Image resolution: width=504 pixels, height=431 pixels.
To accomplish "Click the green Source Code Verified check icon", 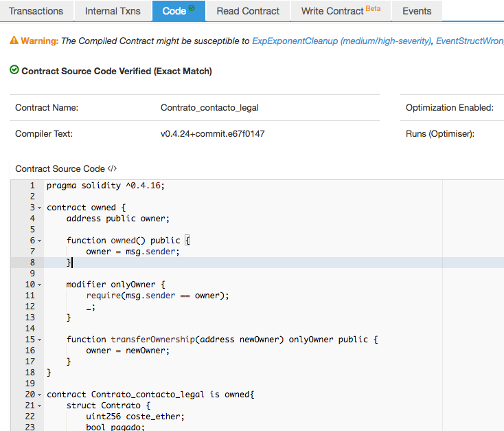I will 14,70.
